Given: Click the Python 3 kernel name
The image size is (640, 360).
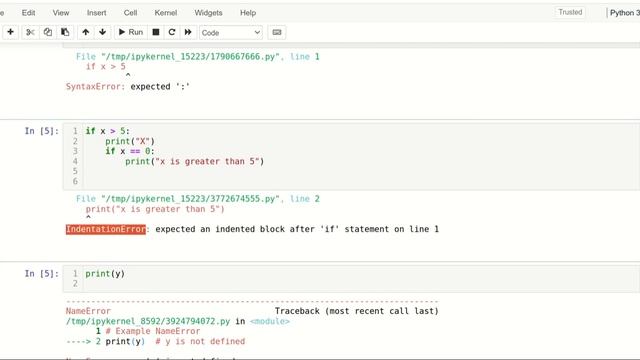Looking at the screenshot, I should click(624, 13).
